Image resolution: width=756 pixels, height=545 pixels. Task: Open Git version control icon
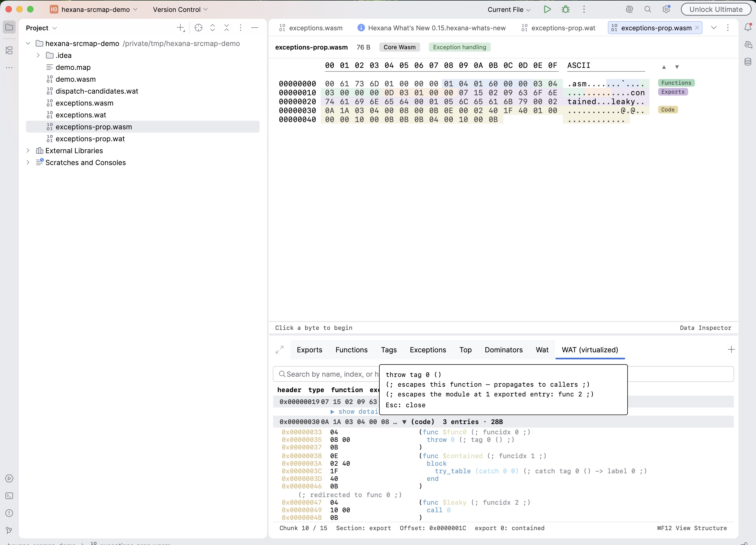9,530
